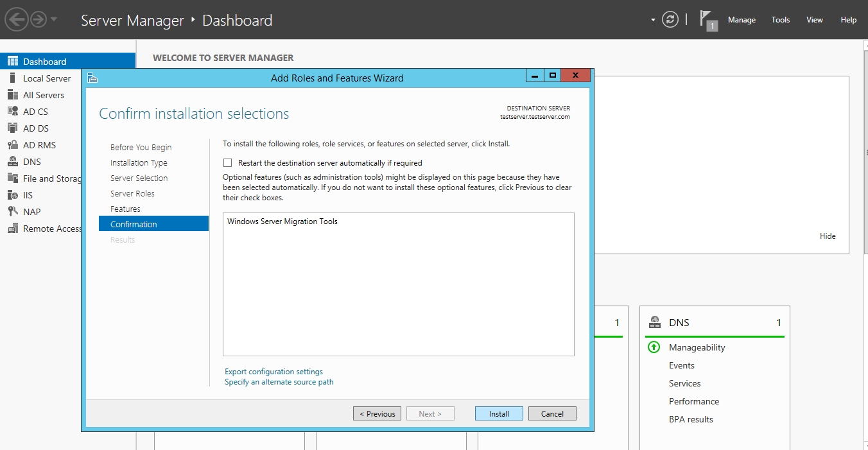Select AD DS in the sidebar

(36, 128)
